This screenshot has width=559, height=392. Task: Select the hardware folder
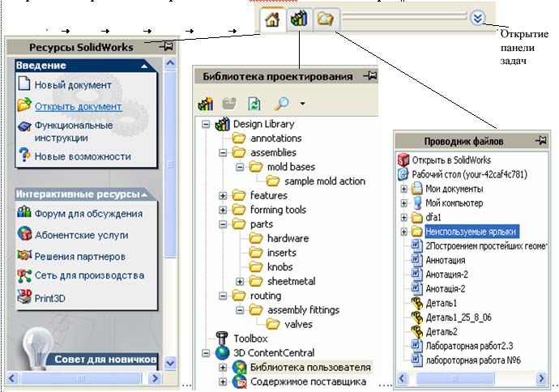click(x=288, y=238)
